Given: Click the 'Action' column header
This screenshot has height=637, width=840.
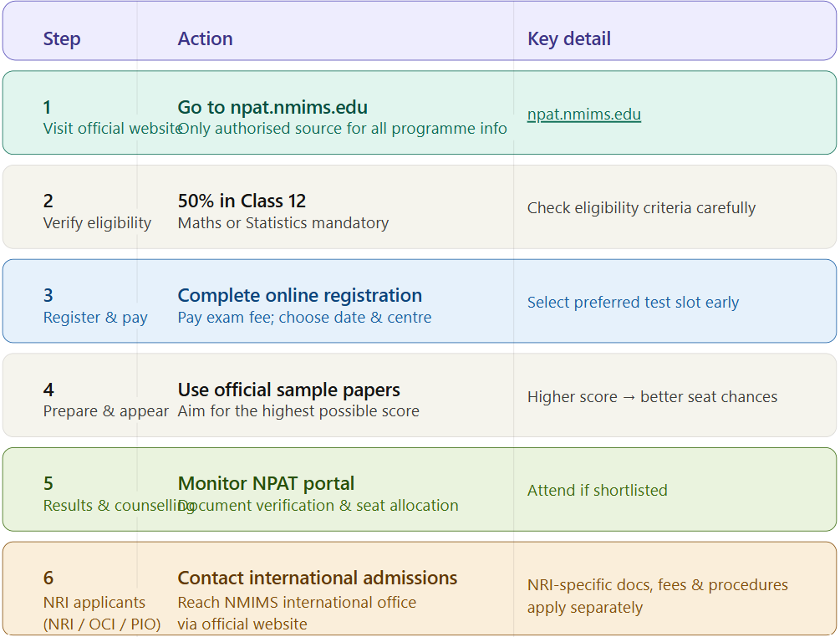Looking at the screenshot, I should tap(205, 38).
